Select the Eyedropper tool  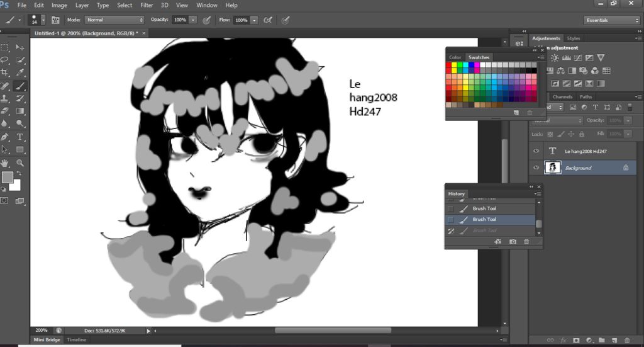[19, 72]
